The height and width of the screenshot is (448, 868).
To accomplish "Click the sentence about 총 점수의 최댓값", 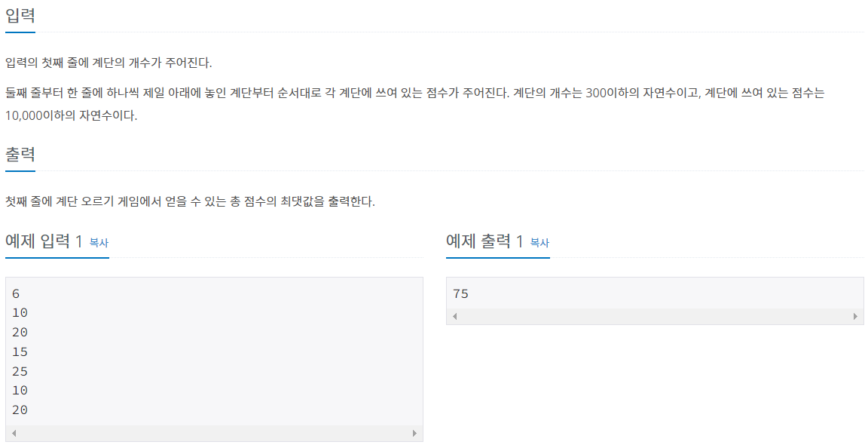I will point(190,201).
